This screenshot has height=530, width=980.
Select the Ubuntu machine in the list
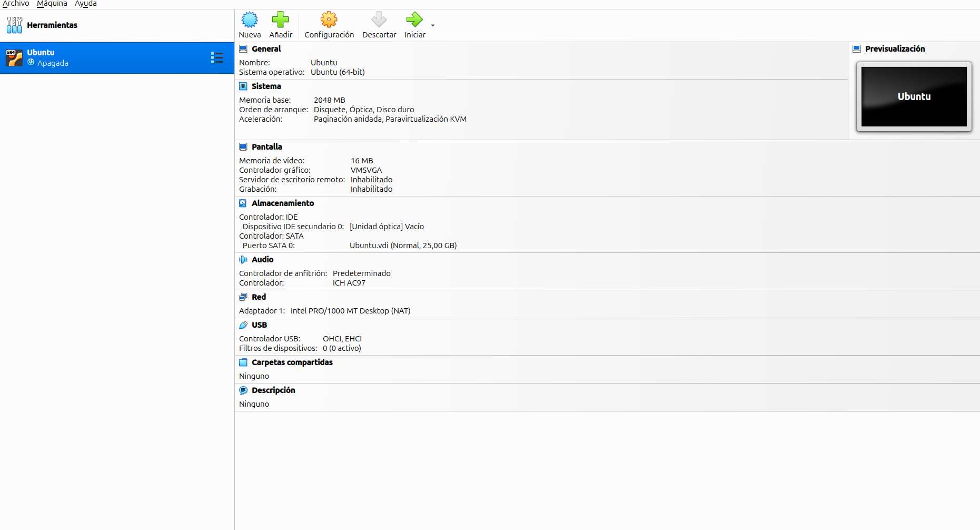[117, 58]
